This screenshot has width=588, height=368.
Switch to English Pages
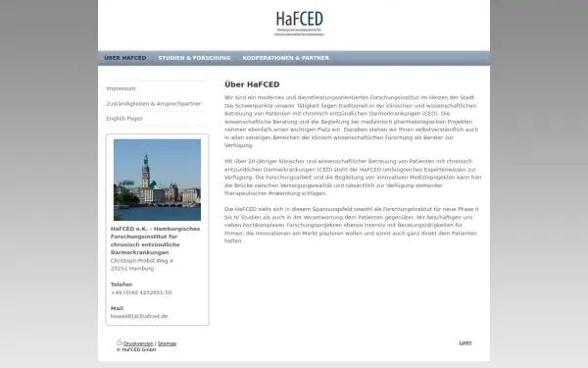124,119
